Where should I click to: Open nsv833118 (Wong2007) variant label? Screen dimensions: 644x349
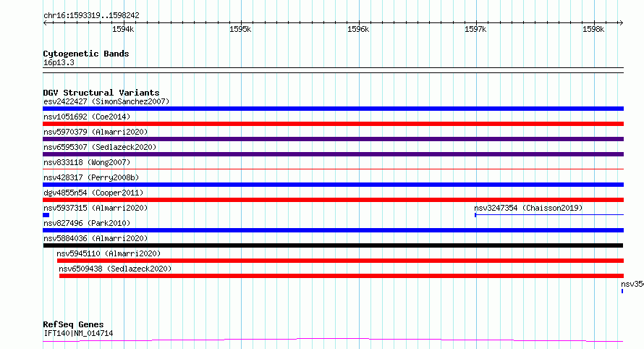click(87, 162)
